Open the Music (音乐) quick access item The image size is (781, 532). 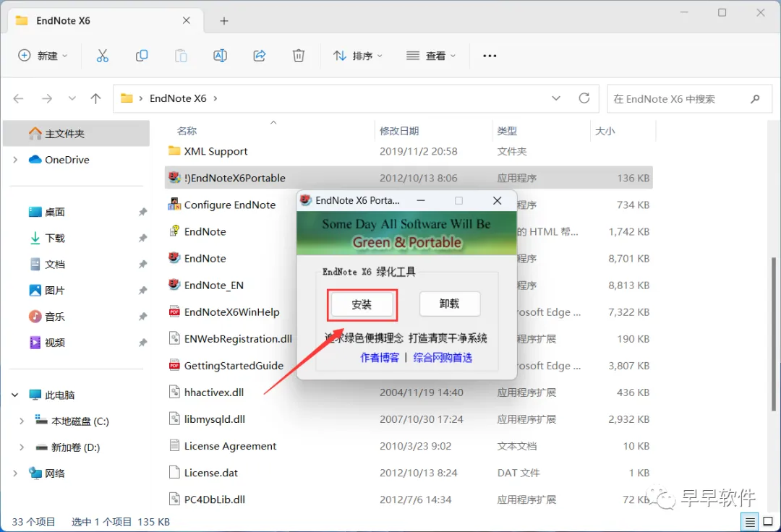point(55,317)
